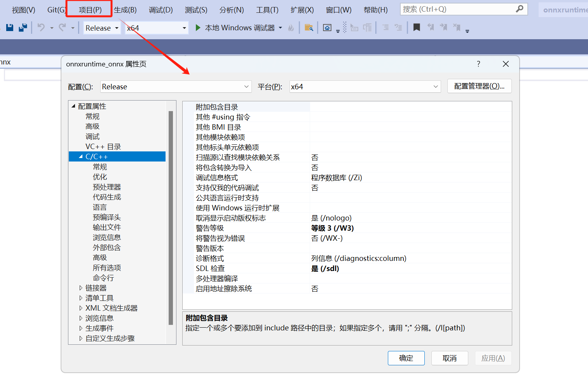Open the dialog's Configuration Release combo box

coord(176,87)
